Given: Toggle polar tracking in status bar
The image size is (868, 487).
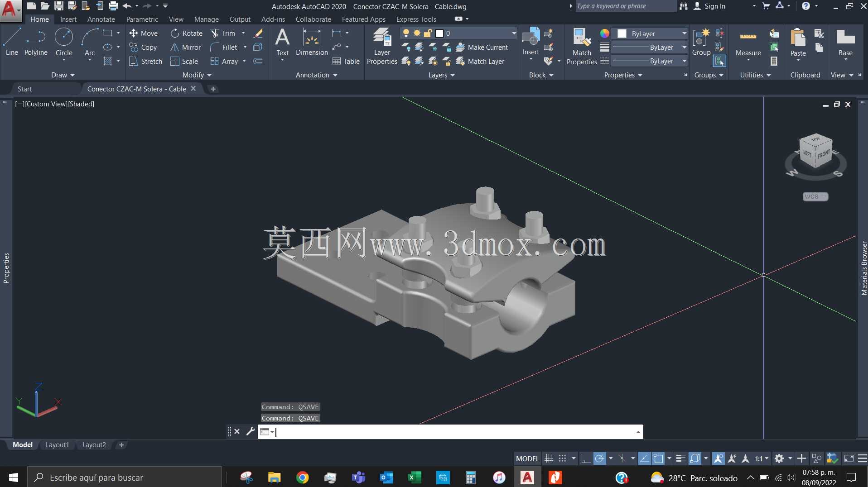Looking at the screenshot, I should 599,458.
